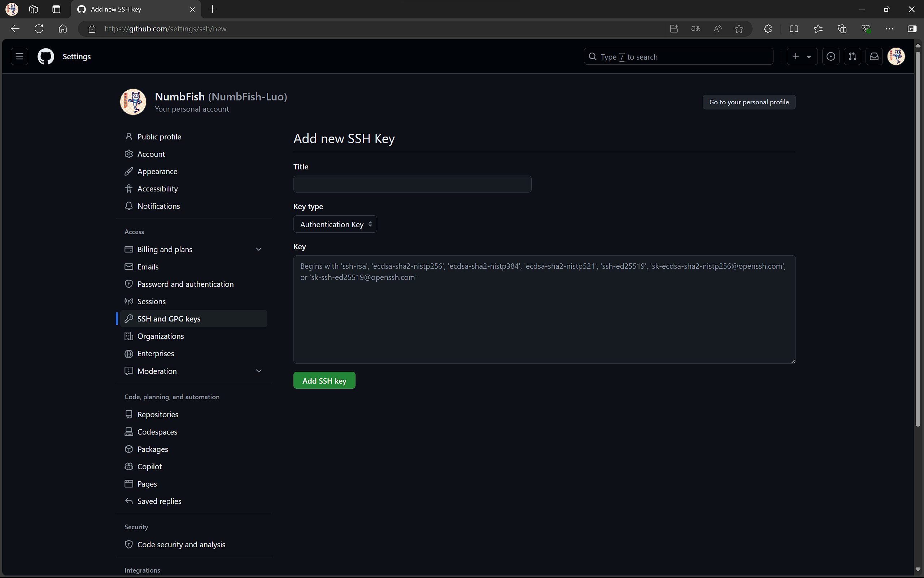Image resolution: width=924 pixels, height=578 pixels.
Task: Click the address bar URL
Action: 165,29
